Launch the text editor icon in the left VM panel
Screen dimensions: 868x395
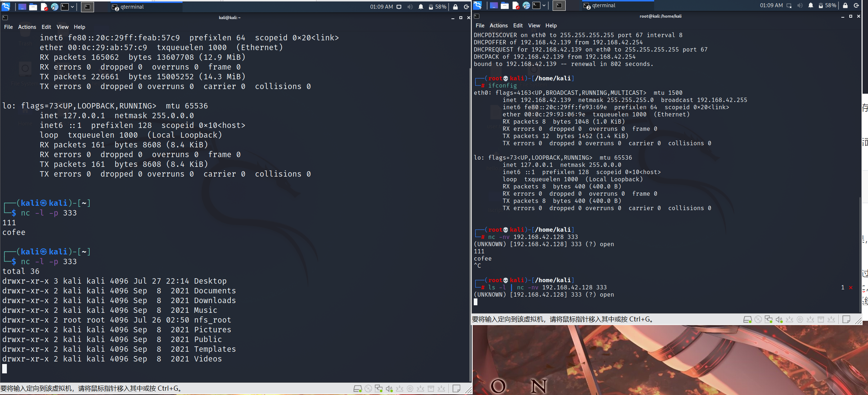(x=44, y=7)
